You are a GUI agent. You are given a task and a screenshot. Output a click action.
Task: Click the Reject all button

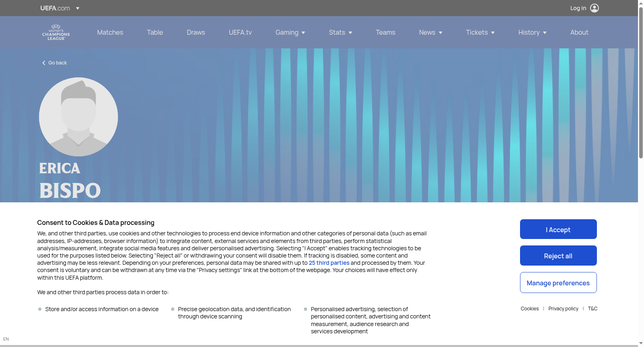[558, 256]
